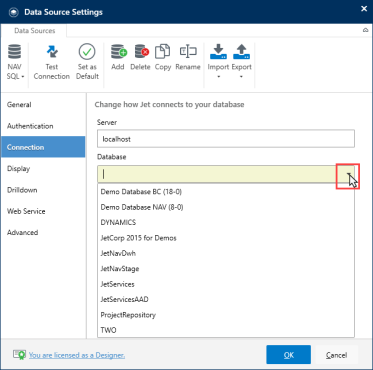This screenshot has height=370, width=373.
Task: Open the Export dropdown menu
Action: pyautogui.click(x=242, y=62)
